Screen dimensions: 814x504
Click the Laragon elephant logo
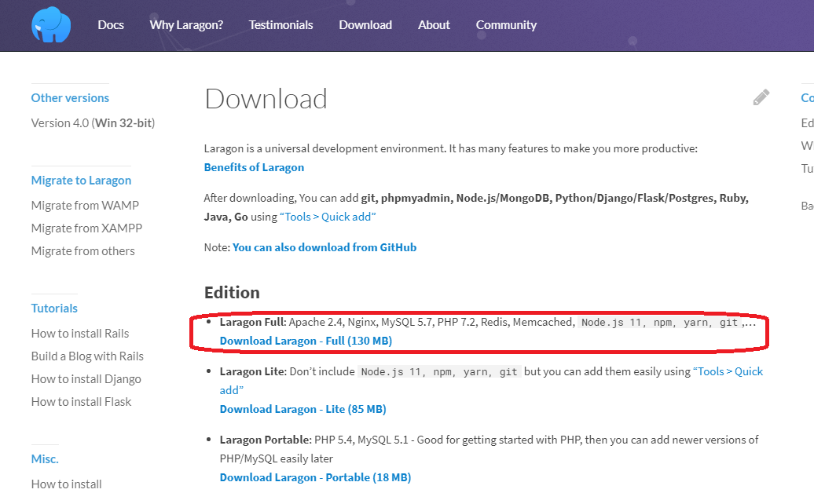pyautogui.click(x=51, y=25)
